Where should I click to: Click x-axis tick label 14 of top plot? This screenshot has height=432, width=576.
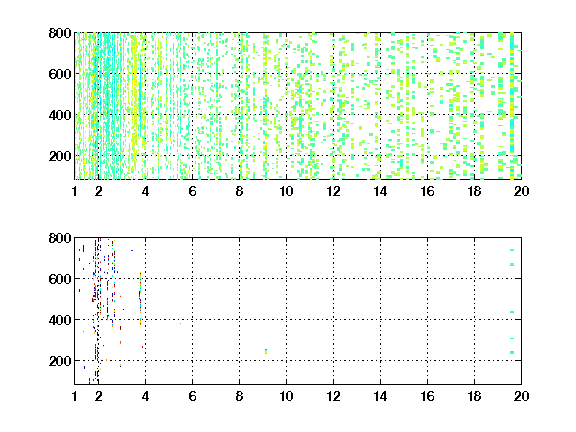click(x=380, y=191)
